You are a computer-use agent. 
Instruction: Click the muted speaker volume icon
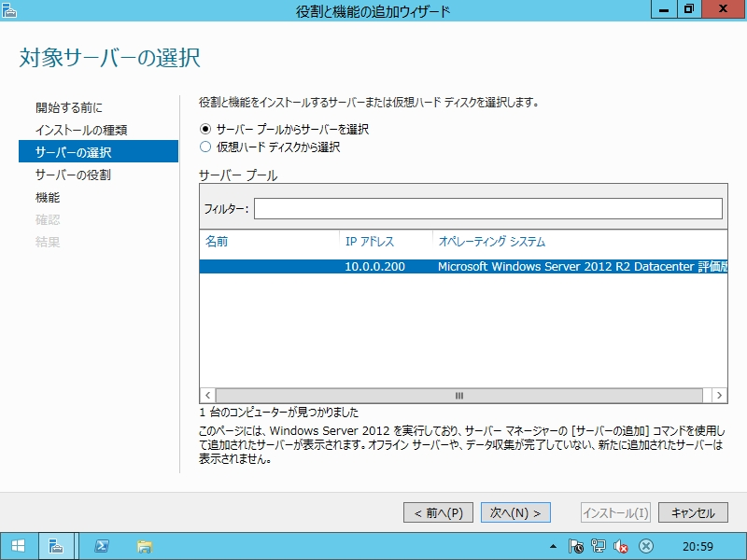tap(621, 546)
